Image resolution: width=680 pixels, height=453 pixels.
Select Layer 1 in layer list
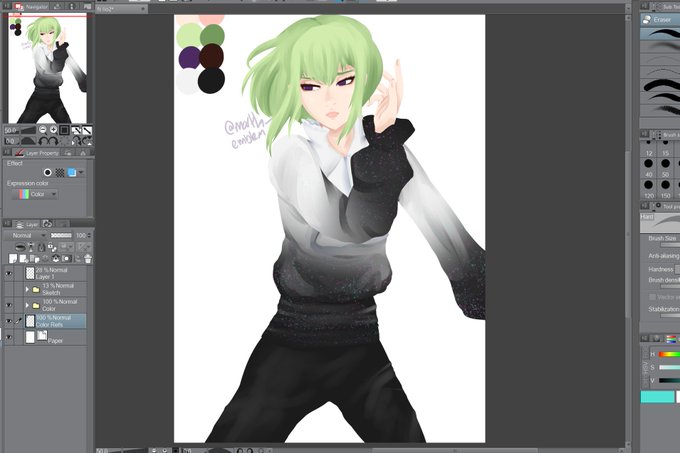tap(55, 274)
